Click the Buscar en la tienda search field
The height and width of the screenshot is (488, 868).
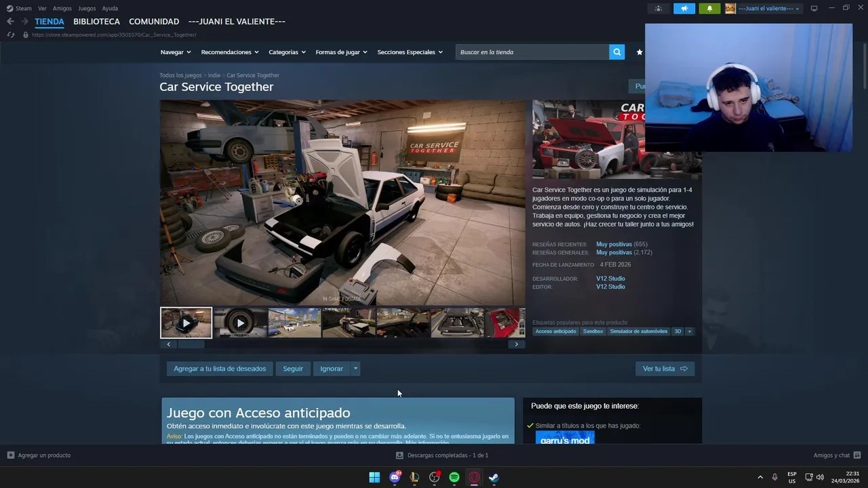[x=532, y=52]
